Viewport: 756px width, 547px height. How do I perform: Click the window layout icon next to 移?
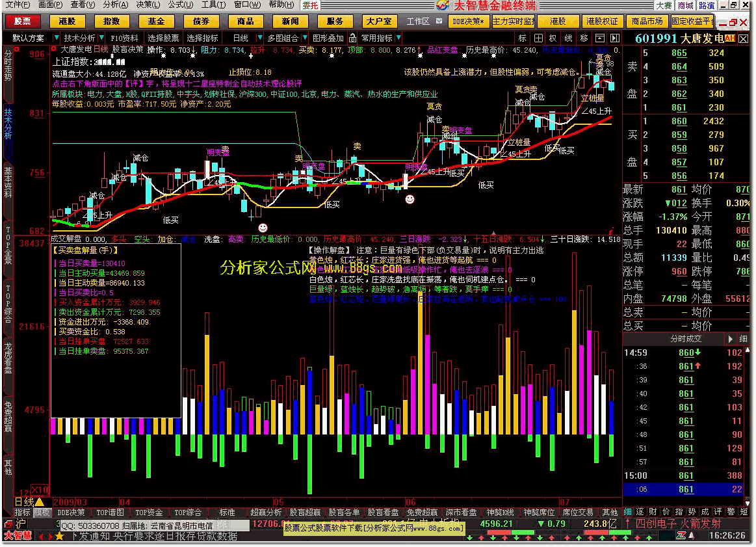click(600, 38)
